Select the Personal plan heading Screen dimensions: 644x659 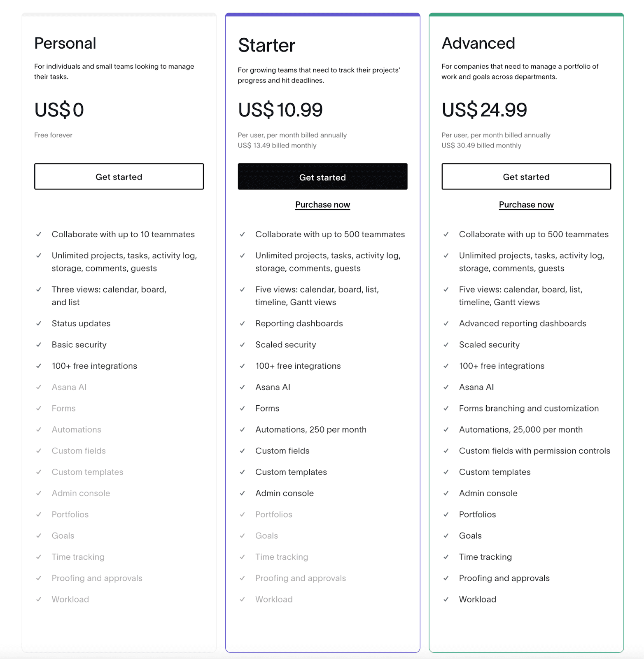tap(65, 42)
